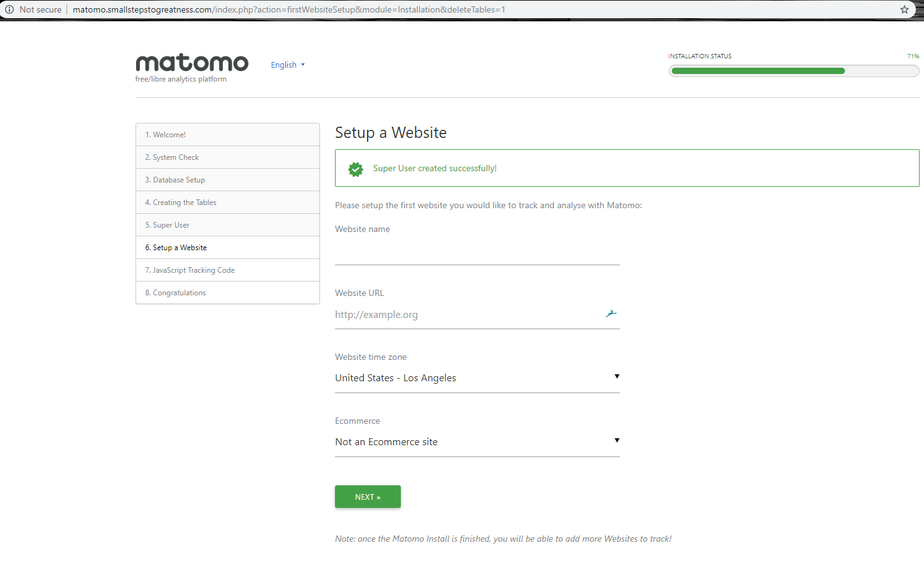Click the 'Not secure' label
Screen dimensions: 924x585
[x=40, y=9]
